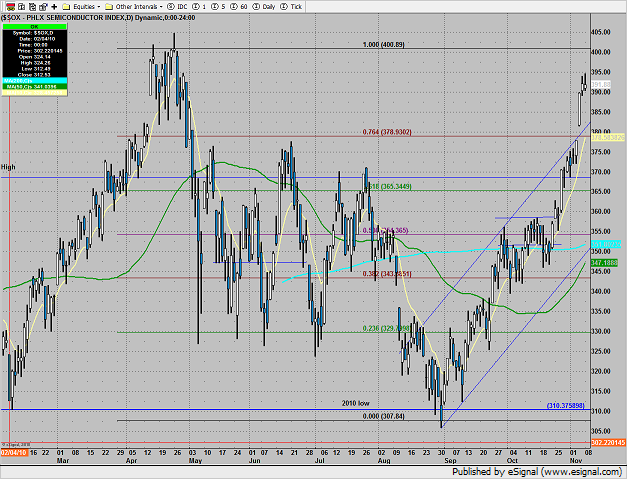627x479 pixels.
Task: Click the High label on left edge
Action: pyautogui.click(x=8, y=167)
